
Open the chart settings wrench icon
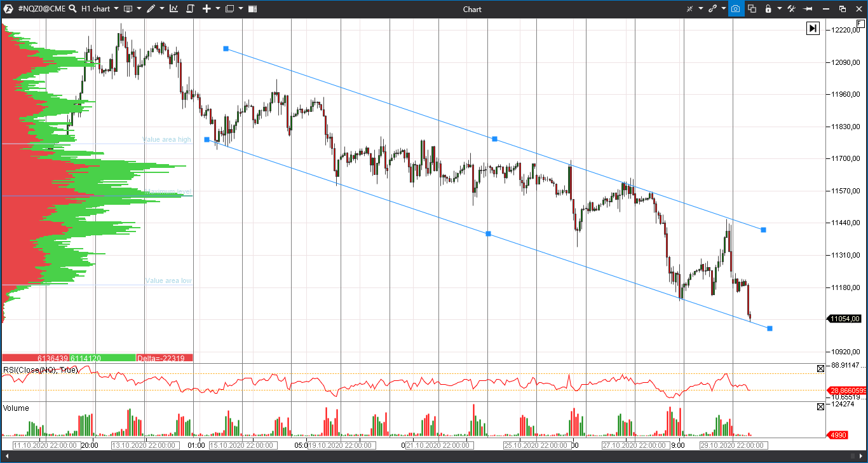pos(792,8)
